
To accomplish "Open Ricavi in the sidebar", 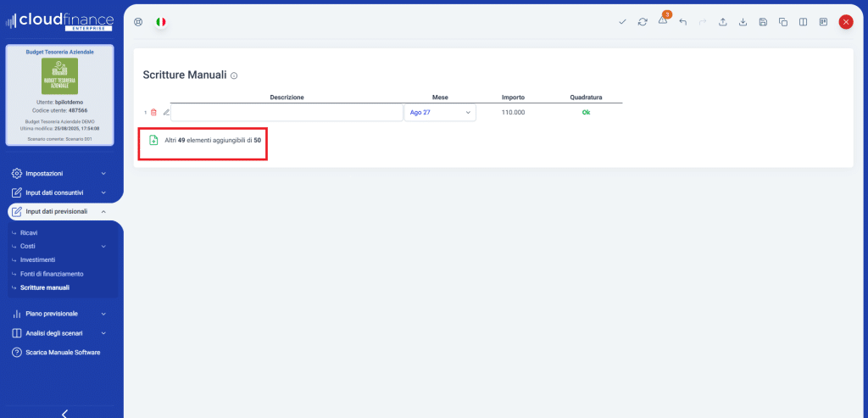I will [x=29, y=232].
